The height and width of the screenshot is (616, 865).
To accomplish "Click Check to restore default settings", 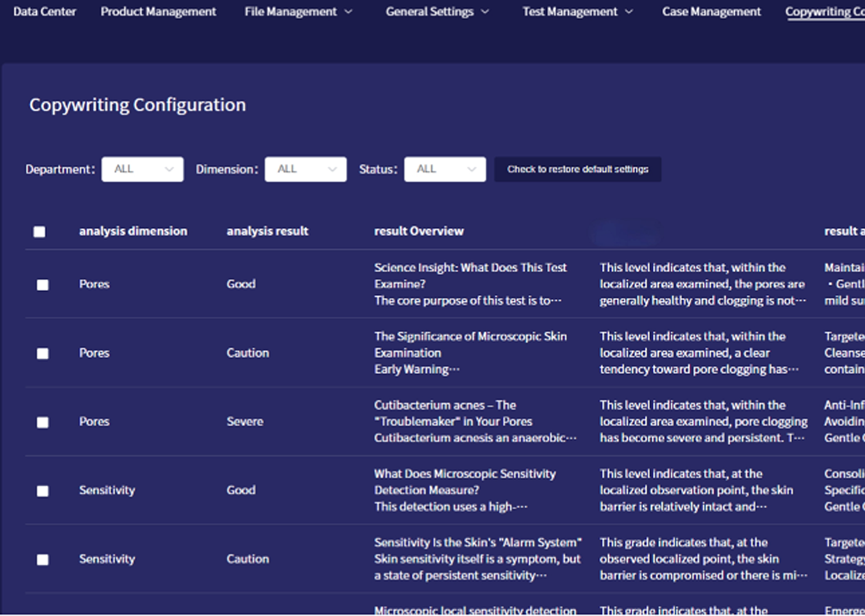I will tap(578, 169).
